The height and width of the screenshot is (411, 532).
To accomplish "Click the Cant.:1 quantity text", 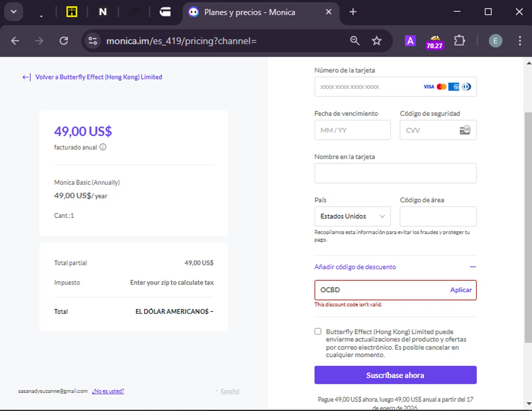I will (x=64, y=215).
